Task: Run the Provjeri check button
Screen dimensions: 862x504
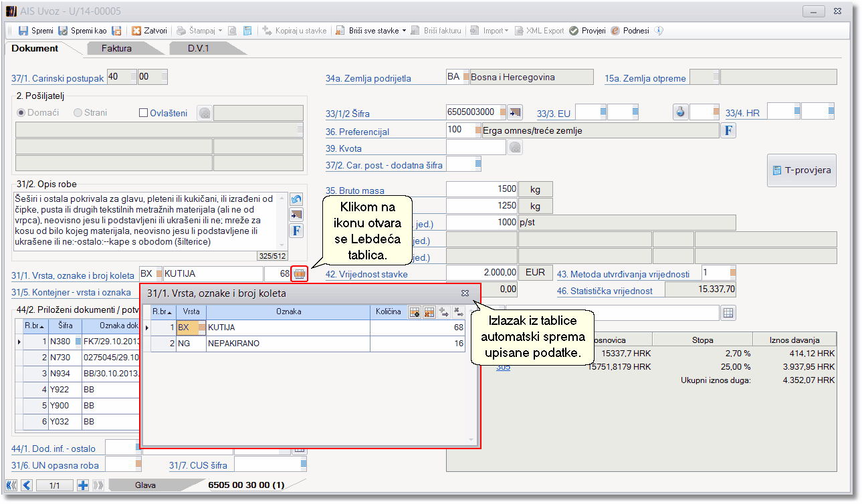Action: [x=588, y=31]
